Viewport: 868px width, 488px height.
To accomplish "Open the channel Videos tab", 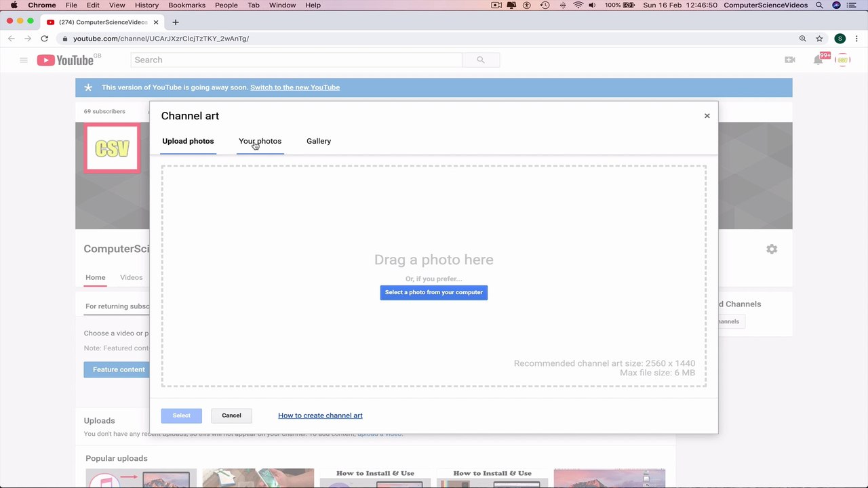I will 132,277.
